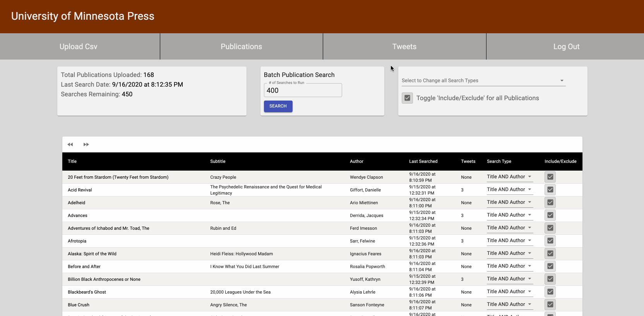Screen dimensions: 644x316
Task: Uncheck include box for Adelheid
Action: tap(550, 203)
